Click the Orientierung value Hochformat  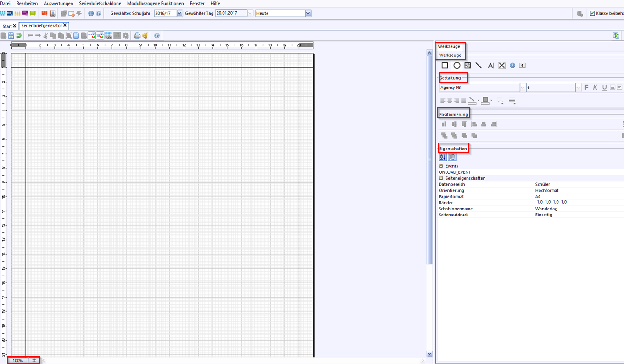547,190
